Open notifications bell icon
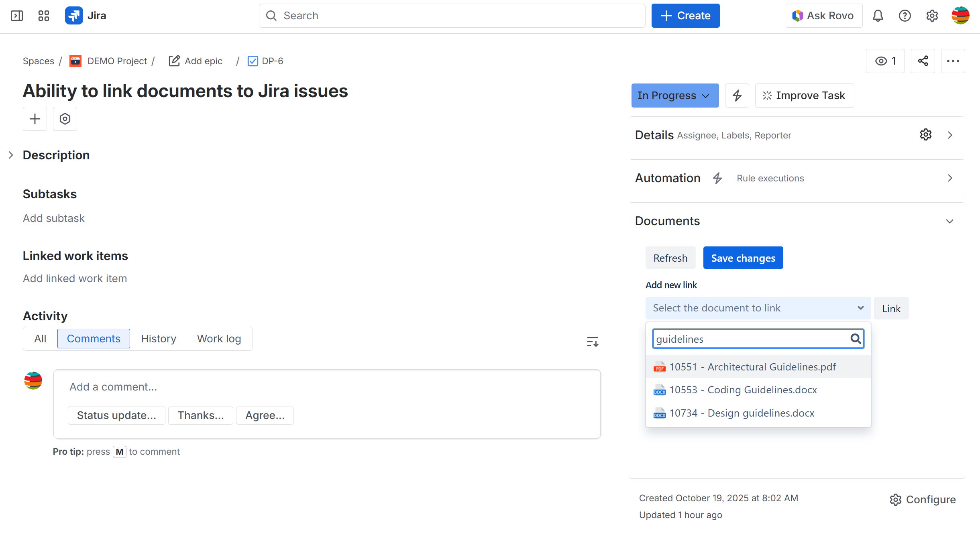Image resolution: width=980 pixels, height=541 pixels. [878, 16]
